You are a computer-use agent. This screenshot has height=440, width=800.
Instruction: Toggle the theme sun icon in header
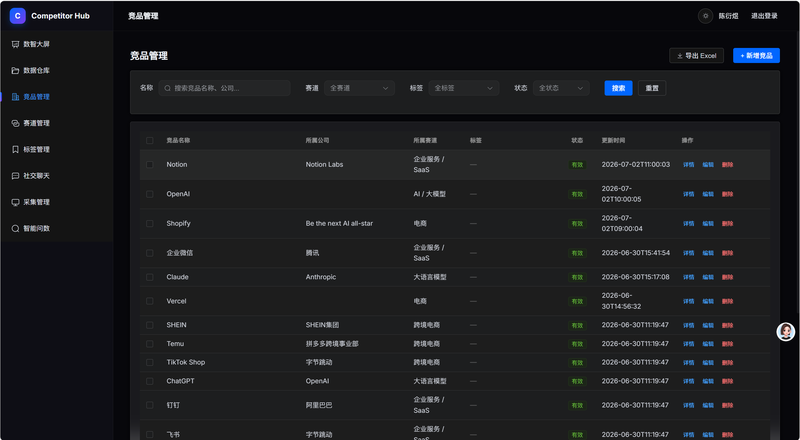(x=706, y=16)
